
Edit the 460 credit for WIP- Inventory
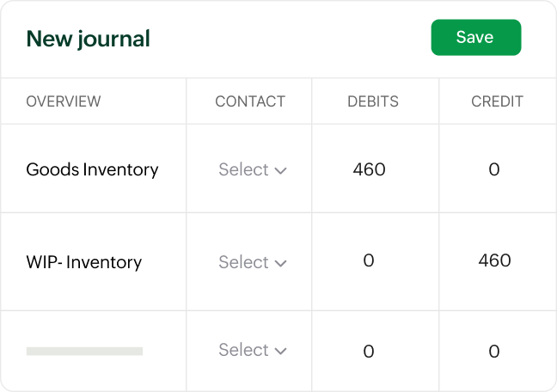(494, 260)
